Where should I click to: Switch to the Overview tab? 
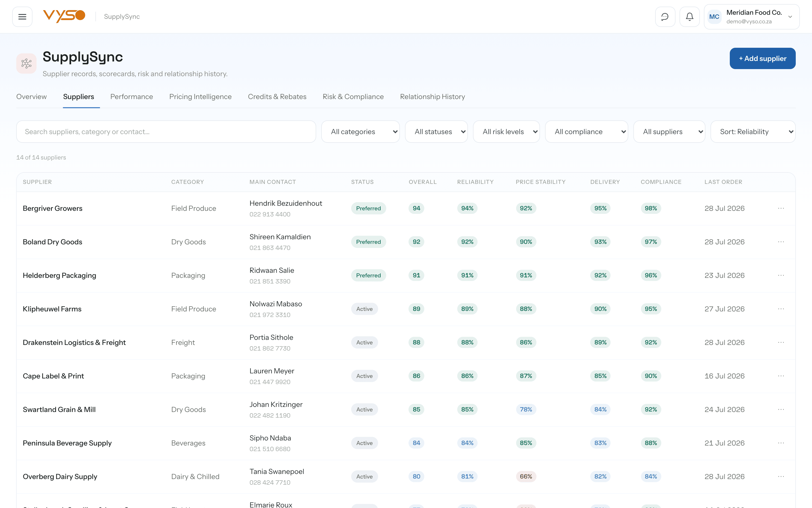pyautogui.click(x=31, y=97)
